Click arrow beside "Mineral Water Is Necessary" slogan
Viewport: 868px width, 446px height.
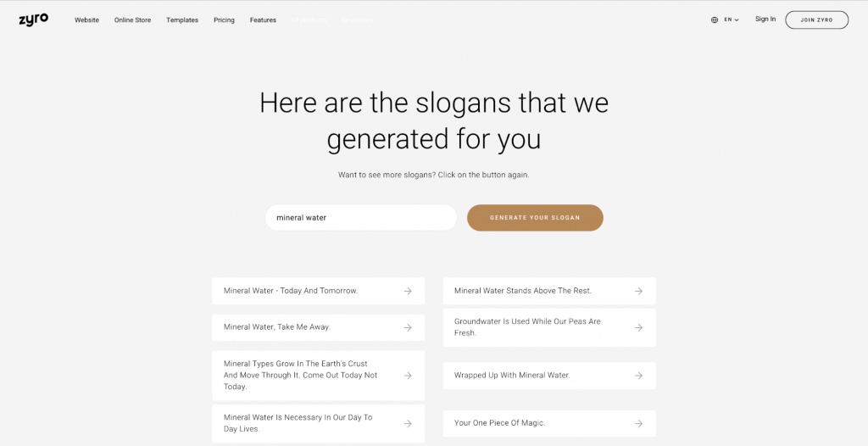pyautogui.click(x=408, y=423)
